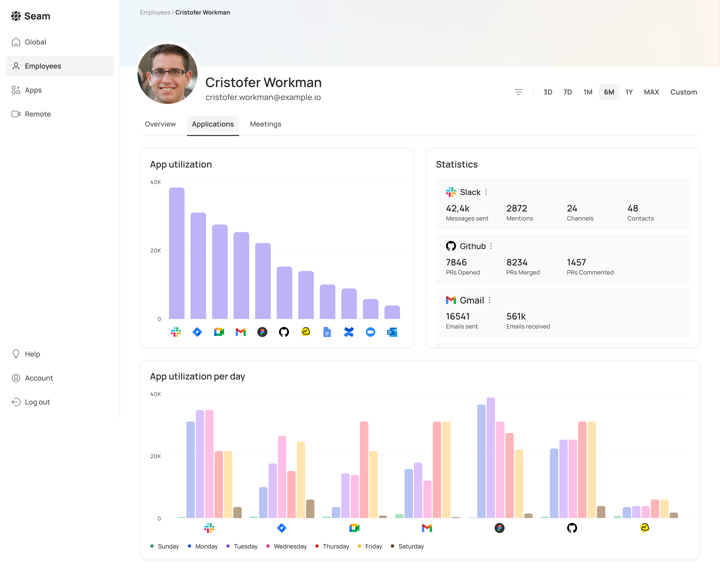The image size is (720, 588).
Task: Go to Employees breadcrumb link
Action: click(x=155, y=12)
